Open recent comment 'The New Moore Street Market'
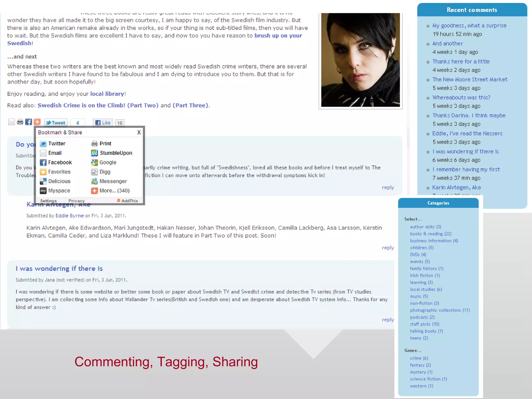The width and height of the screenshot is (532, 399). click(470, 79)
